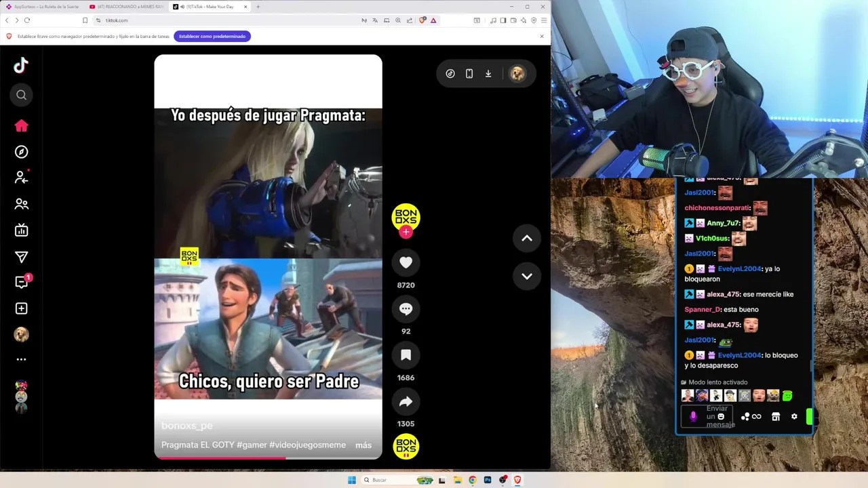868x488 pixels.
Task: Toggle Brave Shields lion icon
Action: tap(422, 20)
